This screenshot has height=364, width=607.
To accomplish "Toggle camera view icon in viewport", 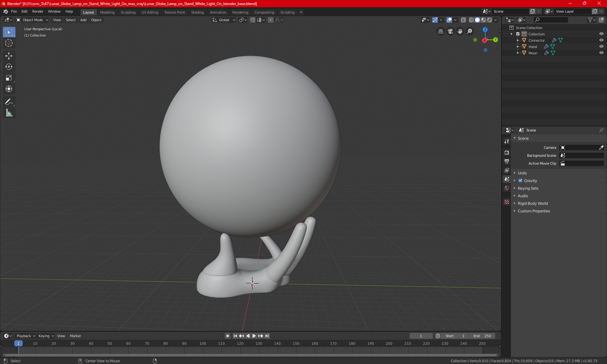I will click(x=450, y=31).
